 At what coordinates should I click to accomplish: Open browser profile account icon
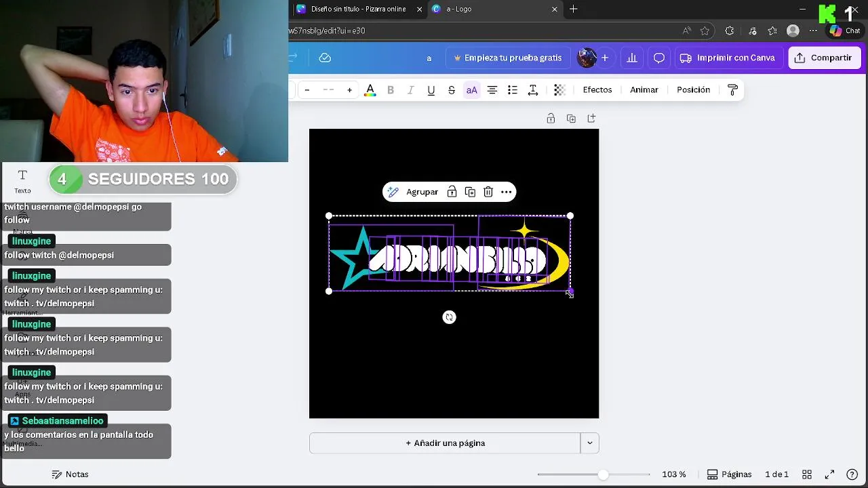[793, 30]
